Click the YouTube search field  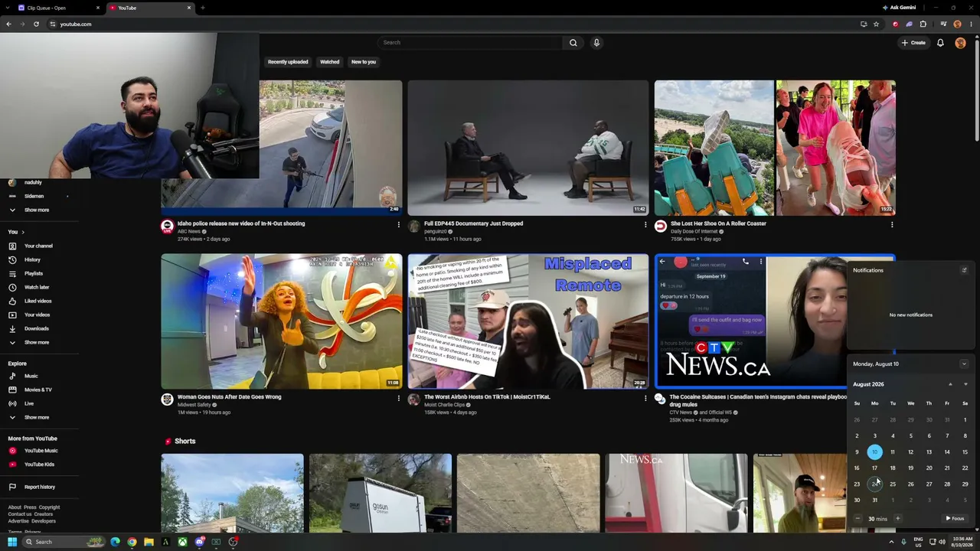tap(470, 43)
